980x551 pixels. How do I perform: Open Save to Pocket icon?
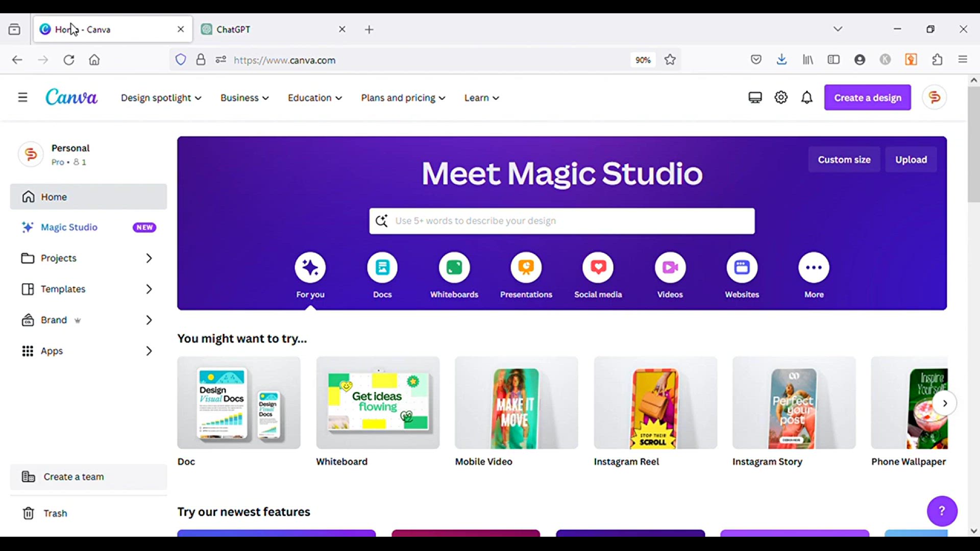(756, 60)
